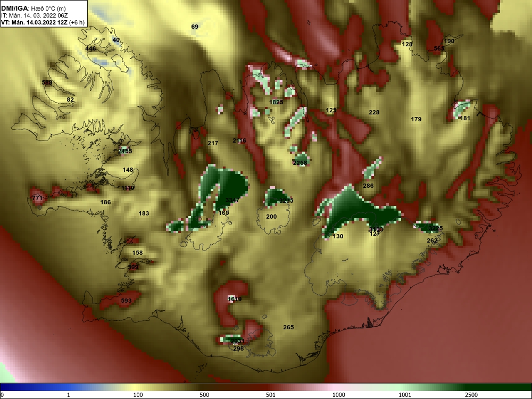Click the map value 130
Viewport: 532px width, 399px height.
pyautogui.click(x=338, y=236)
